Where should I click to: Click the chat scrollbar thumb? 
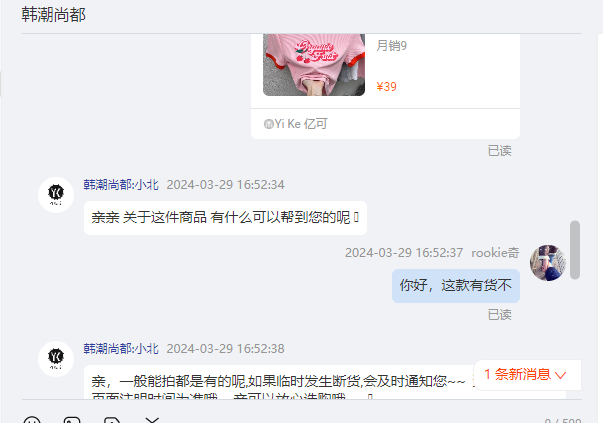tap(575, 250)
